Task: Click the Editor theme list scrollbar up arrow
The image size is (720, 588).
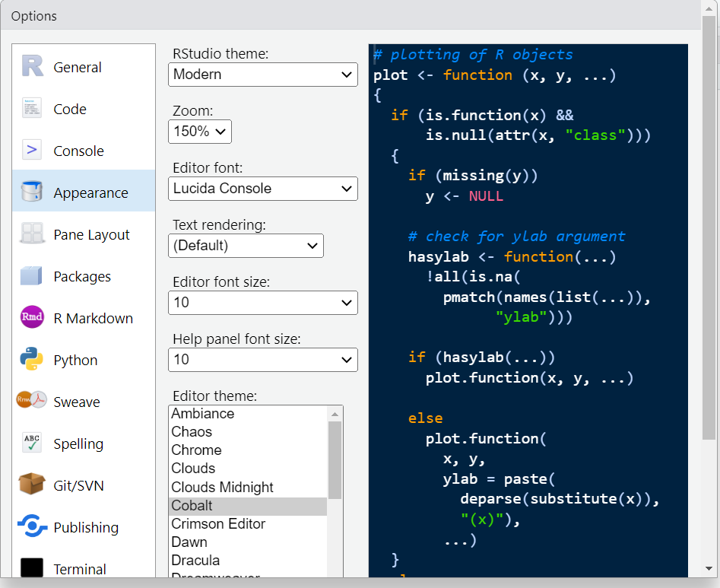Action: point(335,414)
